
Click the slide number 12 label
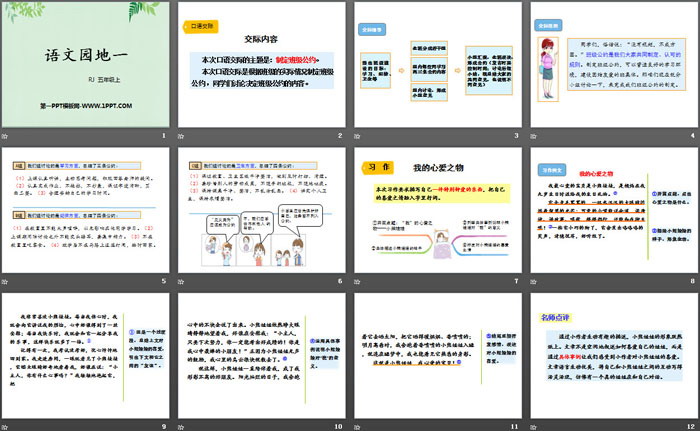(x=691, y=427)
